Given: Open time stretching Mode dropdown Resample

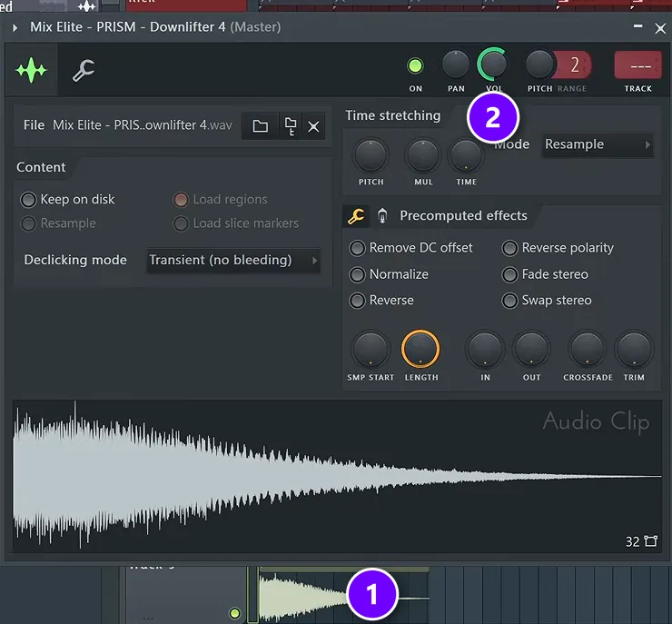Looking at the screenshot, I should pos(598,144).
